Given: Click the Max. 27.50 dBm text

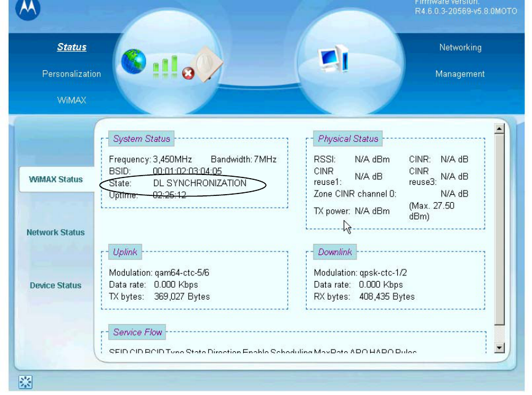Looking at the screenshot, I should point(432,211).
